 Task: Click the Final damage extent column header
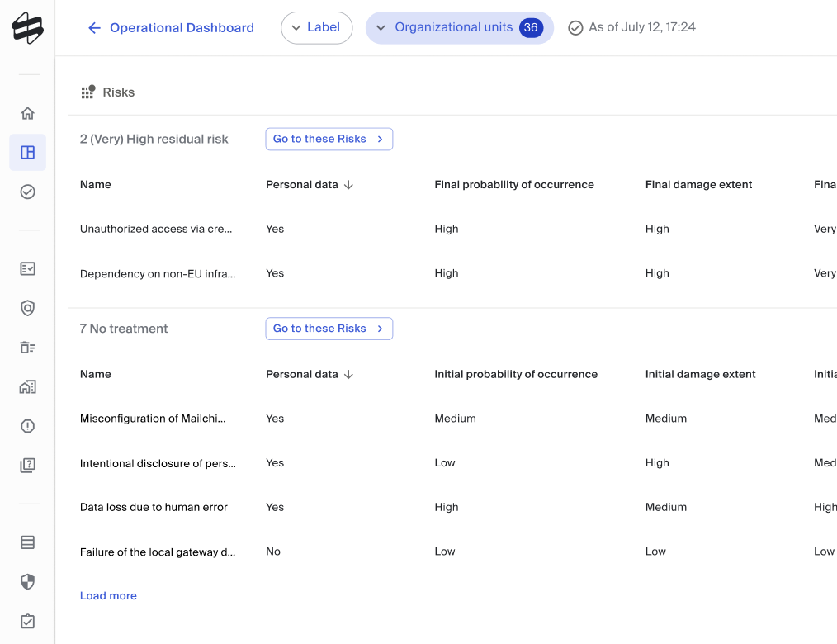point(699,185)
